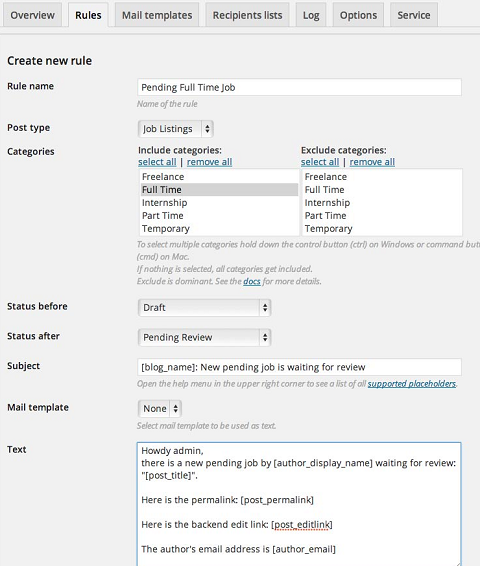Viewport: 480px width, 566px height.
Task: Open the Mail templates tab
Action: coord(157,15)
